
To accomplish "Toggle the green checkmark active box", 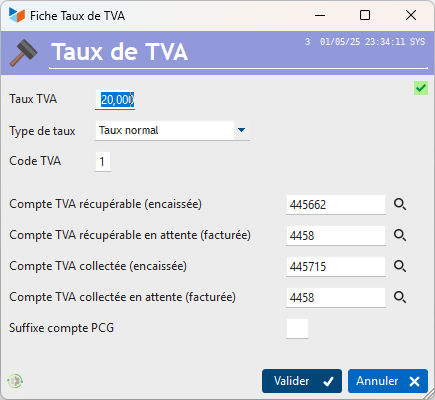I will tap(421, 88).
